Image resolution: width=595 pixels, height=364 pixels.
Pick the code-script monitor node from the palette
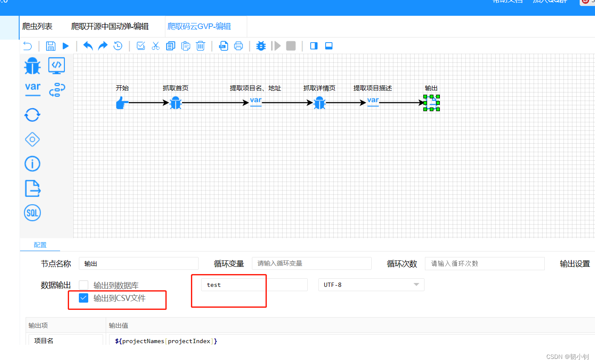coord(57,66)
